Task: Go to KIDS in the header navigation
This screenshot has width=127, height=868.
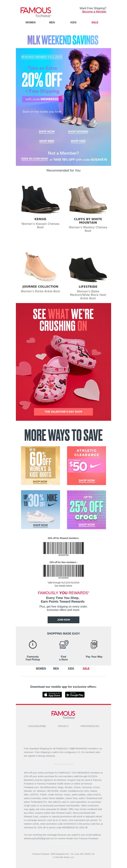Action: (x=74, y=23)
